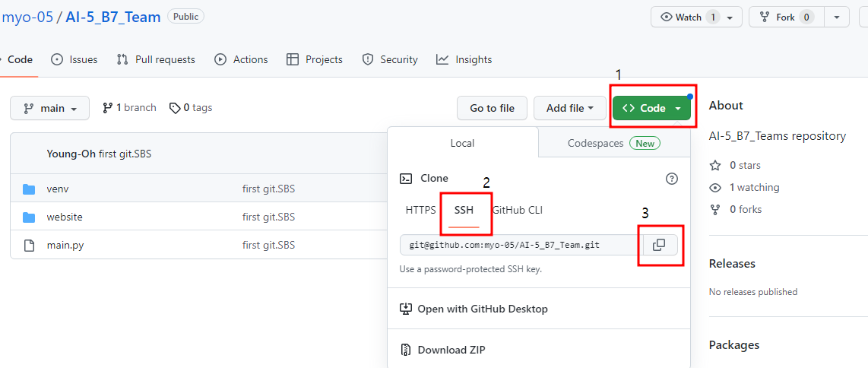Click the Fork button

coord(787,17)
